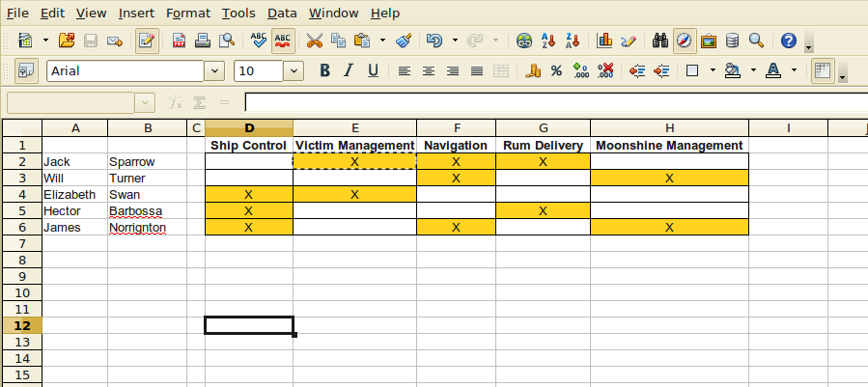Print the file directly with the printer icon
This screenshot has height=387, width=868.
(203, 41)
